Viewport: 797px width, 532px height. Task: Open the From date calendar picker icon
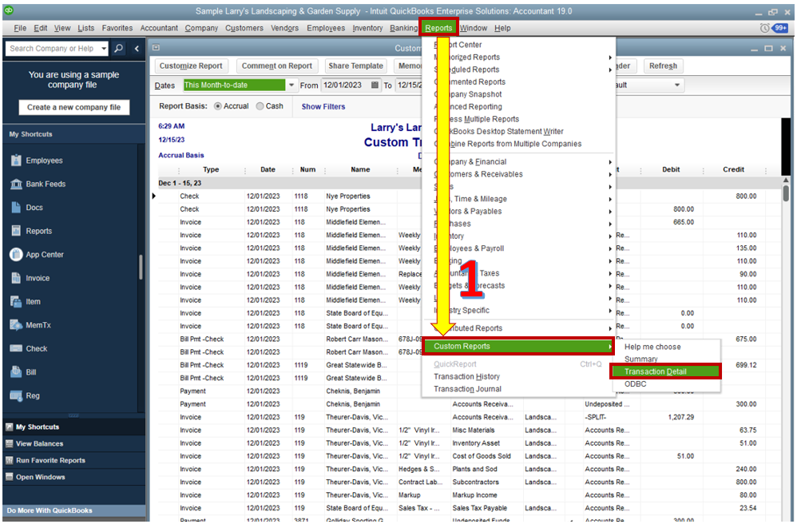375,85
